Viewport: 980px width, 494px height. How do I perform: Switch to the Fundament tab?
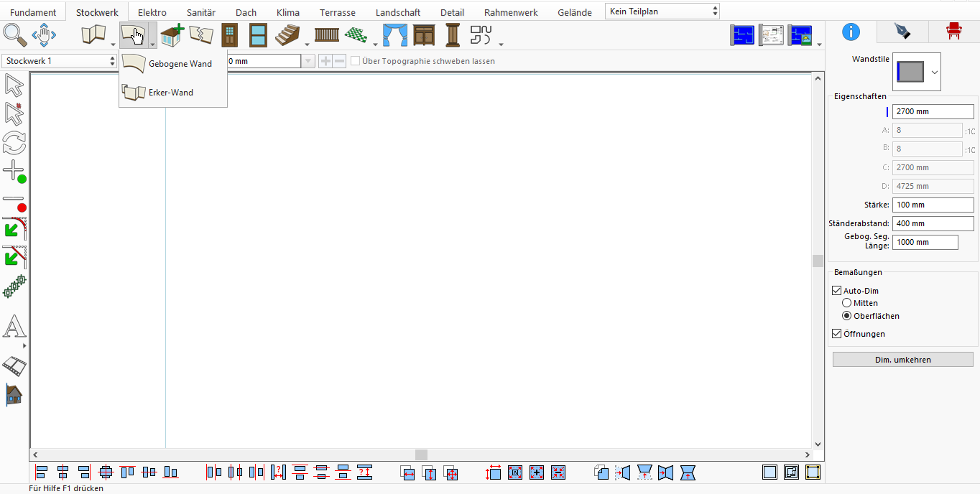pyautogui.click(x=33, y=12)
